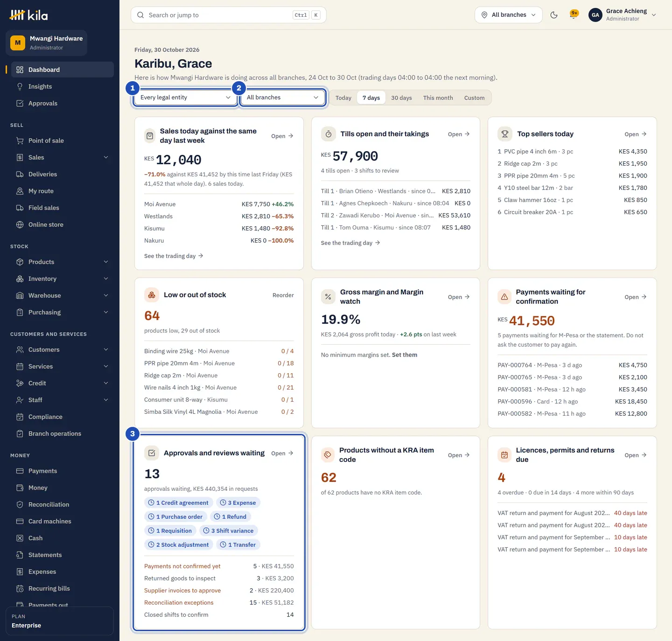Viewport: 672px width, 641px height.
Task: Open Statements scroll icon
Action: point(20,555)
